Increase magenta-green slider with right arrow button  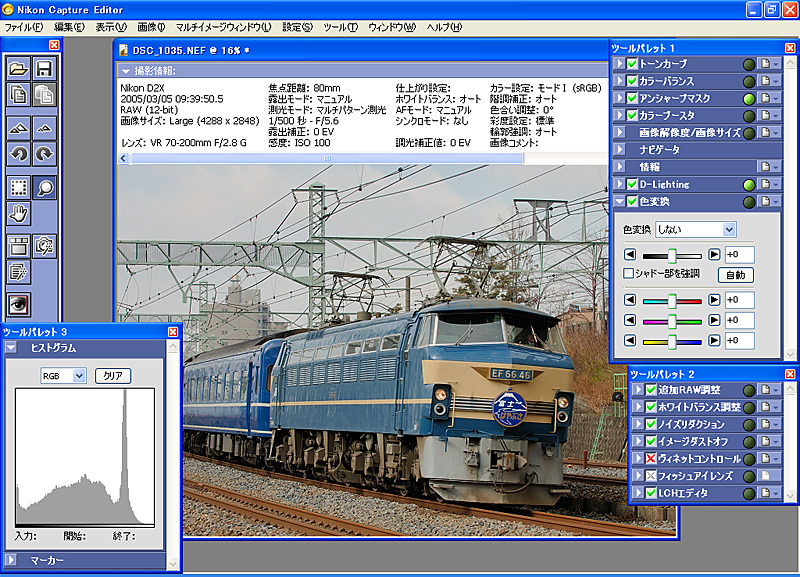(x=714, y=320)
